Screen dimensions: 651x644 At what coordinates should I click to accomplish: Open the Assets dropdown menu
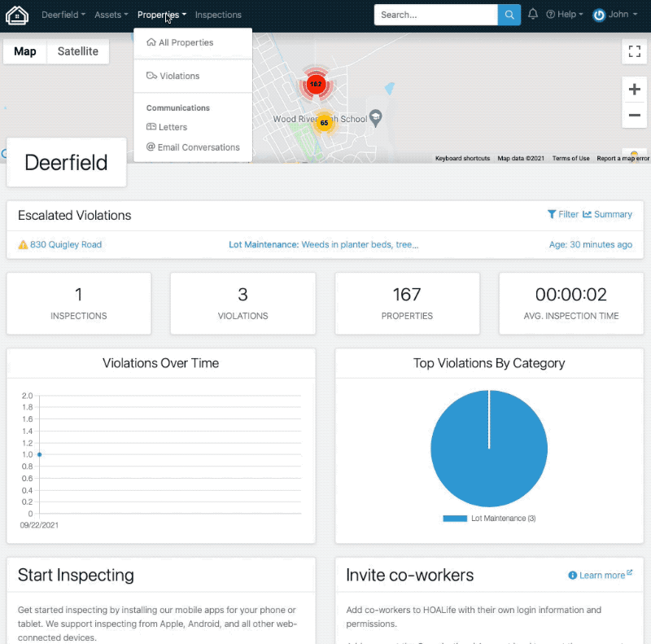(x=111, y=15)
